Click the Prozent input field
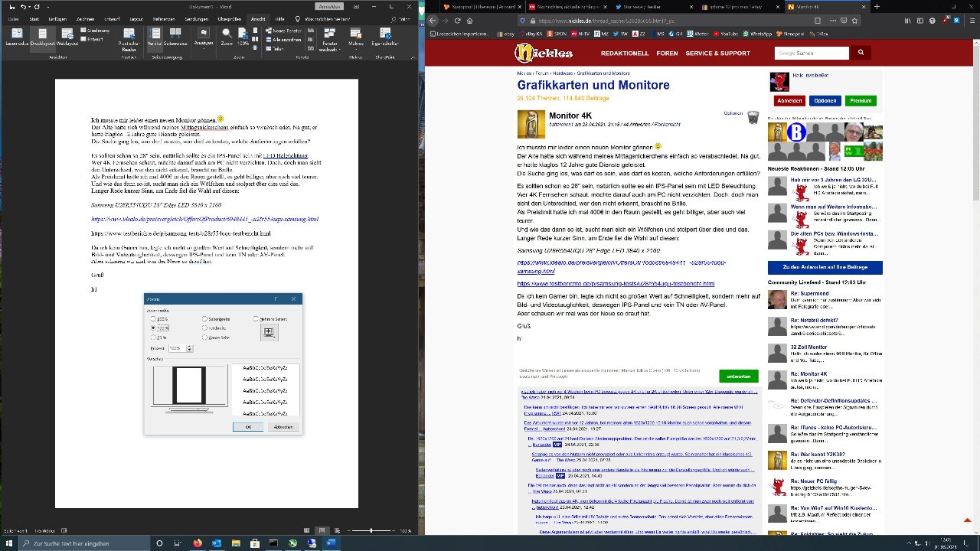Image resolution: width=980 pixels, height=551 pixels. (x=177, y=348)
